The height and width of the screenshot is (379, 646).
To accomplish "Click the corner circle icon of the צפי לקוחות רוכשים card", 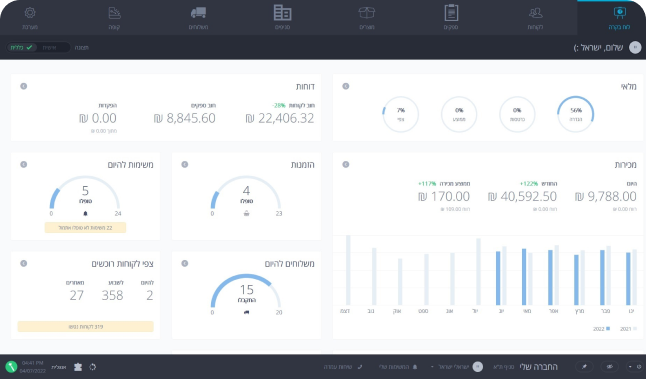I will coord(23,263).
